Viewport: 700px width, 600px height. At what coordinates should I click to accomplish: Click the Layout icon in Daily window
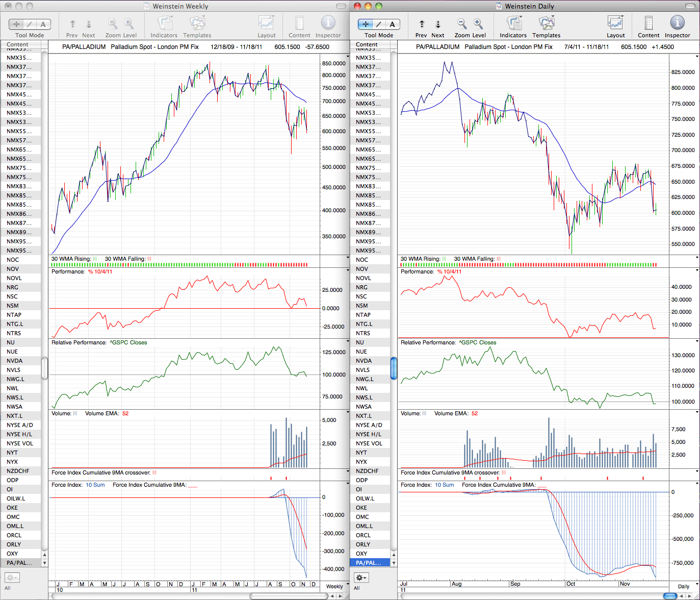tap(615, 22)
